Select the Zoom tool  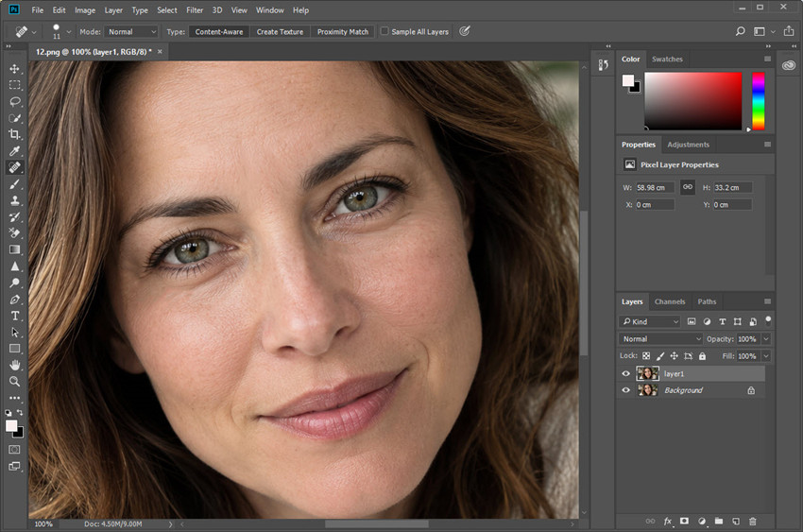[14, 381]
